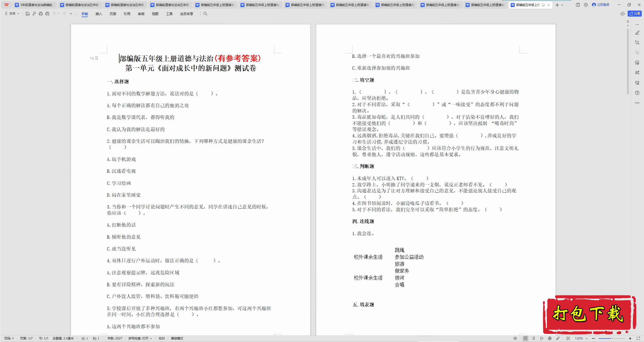
Task: Open the search magnifier in menu bar
Action: tap(205, 14)
